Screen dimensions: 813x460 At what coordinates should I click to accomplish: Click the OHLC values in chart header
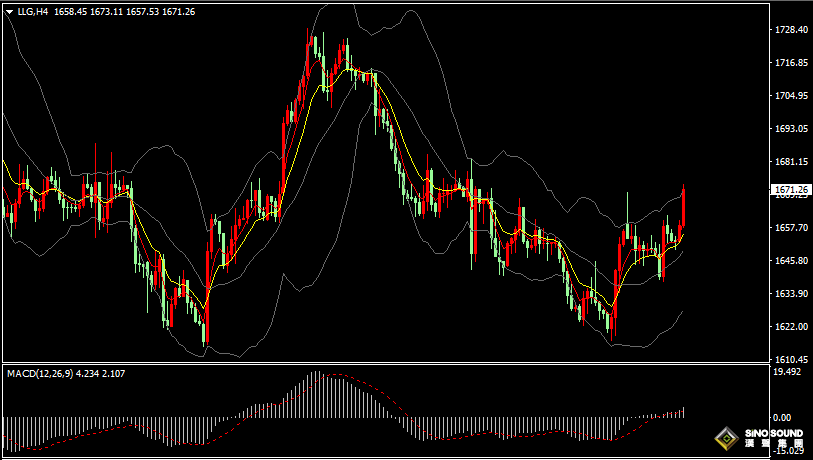point(125,12)
